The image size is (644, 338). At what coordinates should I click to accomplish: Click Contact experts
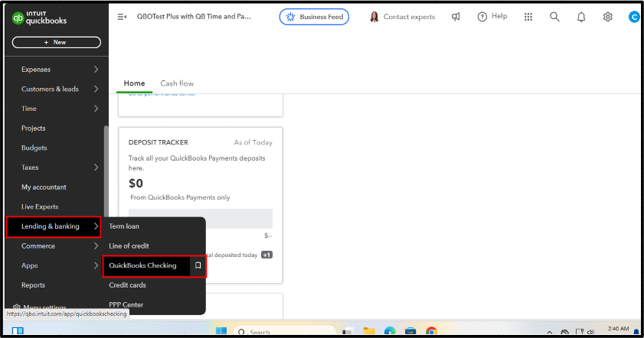pyautogui.click(x=409, y=17)
